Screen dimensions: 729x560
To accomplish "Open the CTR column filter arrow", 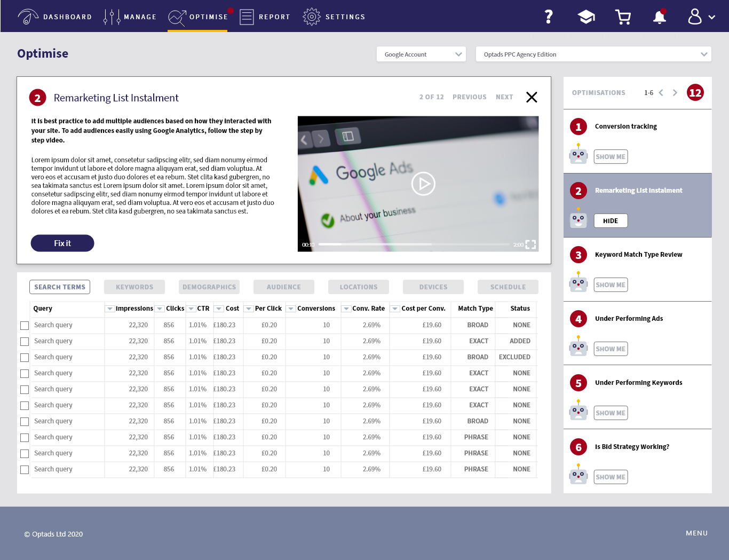I will point(191,309).
